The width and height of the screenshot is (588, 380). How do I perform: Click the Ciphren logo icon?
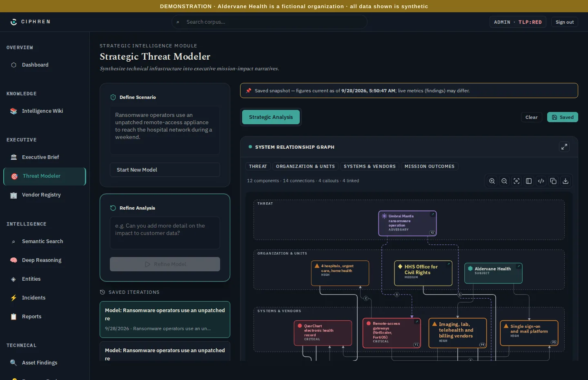14,22
